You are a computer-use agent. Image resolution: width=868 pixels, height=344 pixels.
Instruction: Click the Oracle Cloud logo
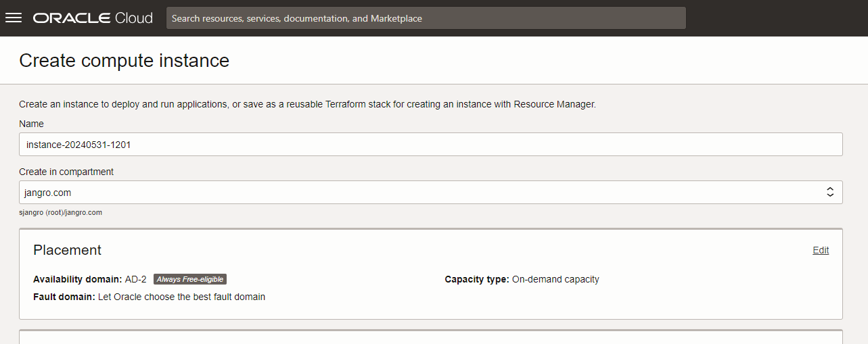[x=93, y=18]
